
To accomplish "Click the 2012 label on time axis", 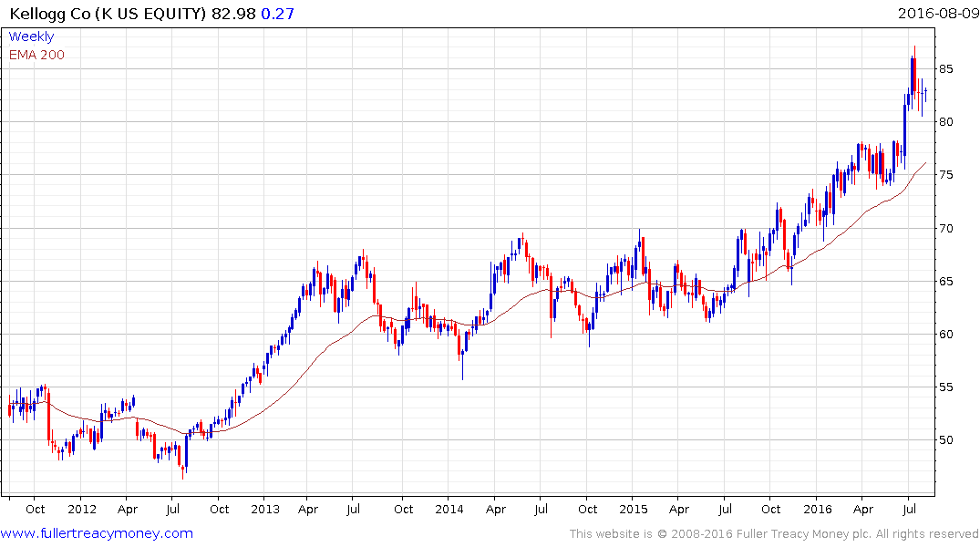I will 82,509.
